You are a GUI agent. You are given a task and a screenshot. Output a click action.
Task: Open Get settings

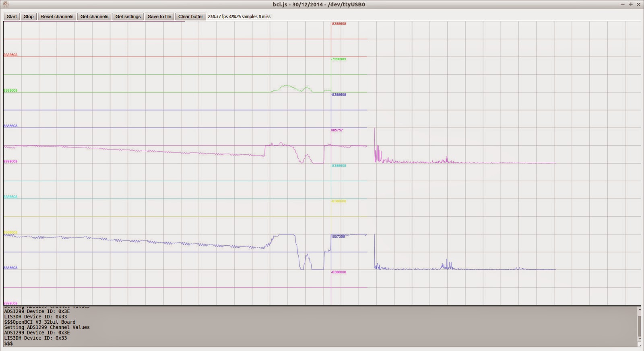pos(128,16)
